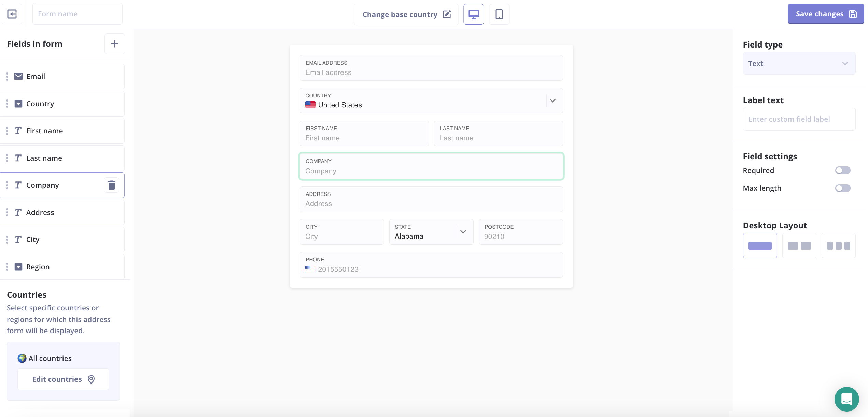Click Change base country button
Image resolution: width=868 pixels, height=417 pixels.
pyautogui.click(x=406, y=14)
